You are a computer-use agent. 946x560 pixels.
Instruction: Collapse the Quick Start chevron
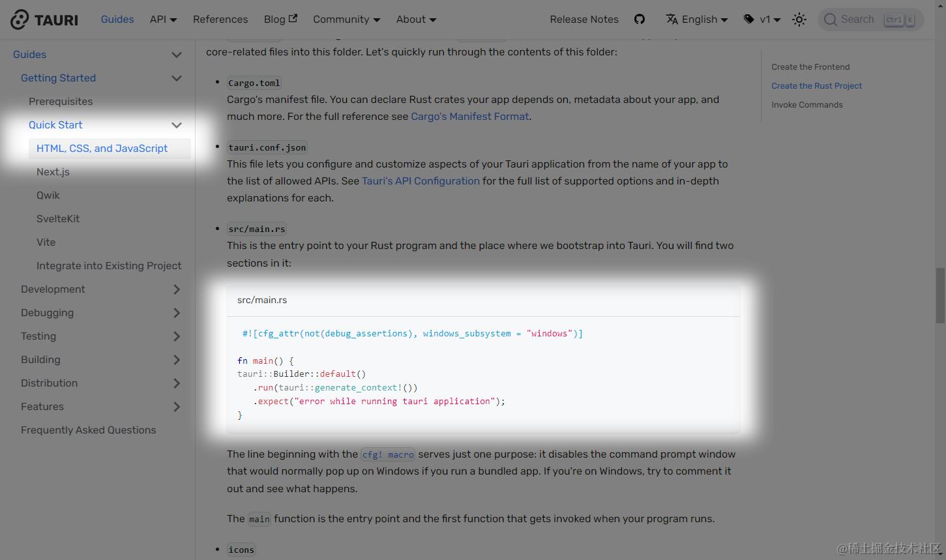[177, 125]
